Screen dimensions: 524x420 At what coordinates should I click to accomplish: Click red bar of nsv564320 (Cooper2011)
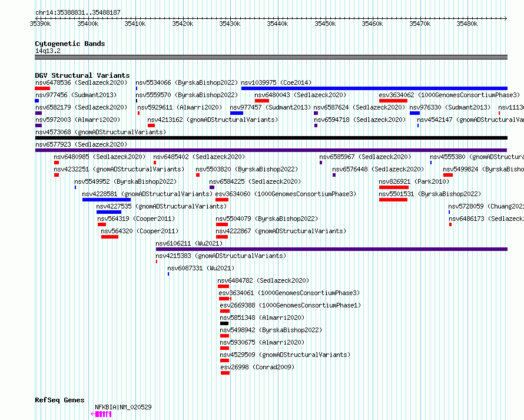110,237
